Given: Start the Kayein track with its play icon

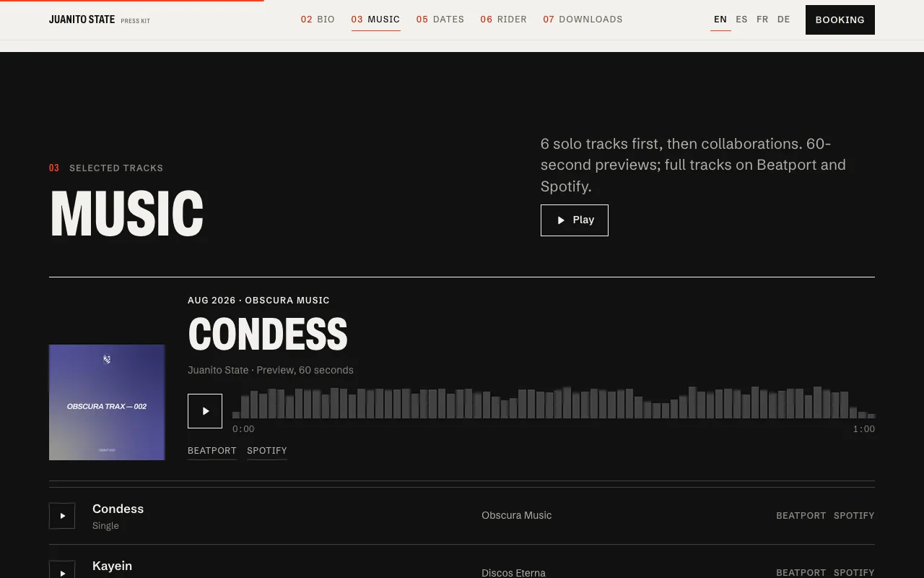Looking at the screenshot, I should pos(62,571).
